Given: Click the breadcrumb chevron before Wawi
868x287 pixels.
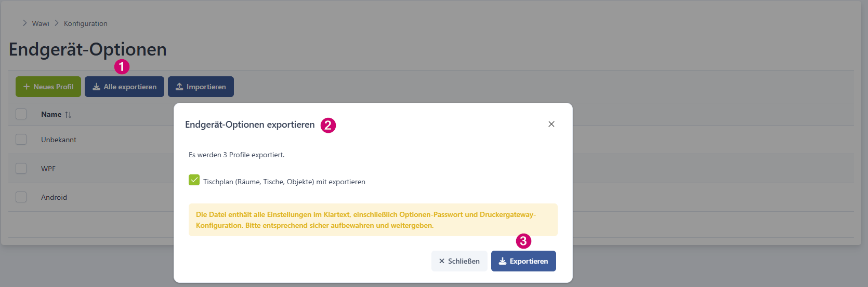Looking at the screenshot, I should coord(24,23).
